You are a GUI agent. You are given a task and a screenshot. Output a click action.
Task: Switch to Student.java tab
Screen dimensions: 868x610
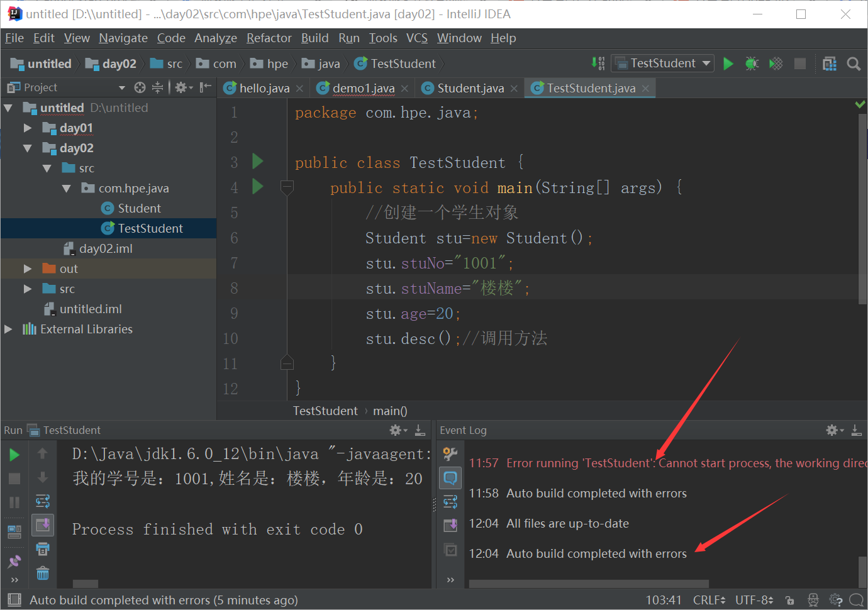[470, 88]
